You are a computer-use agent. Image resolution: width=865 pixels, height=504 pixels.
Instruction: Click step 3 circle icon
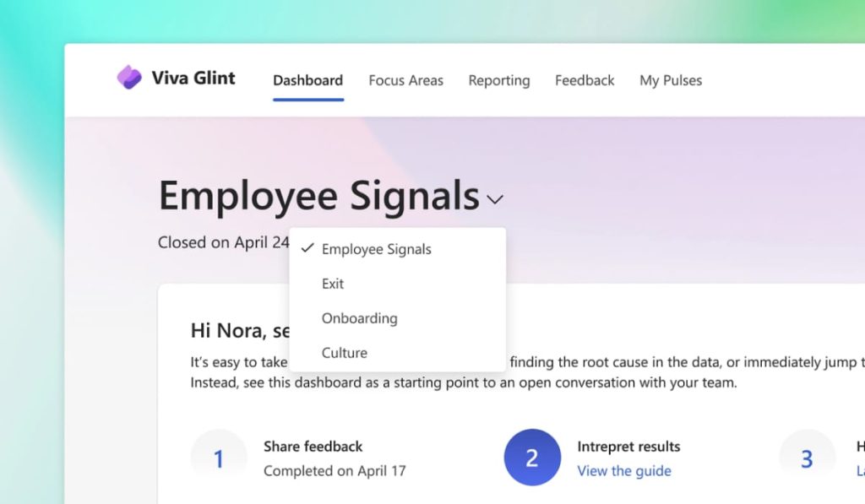point(807,458)
